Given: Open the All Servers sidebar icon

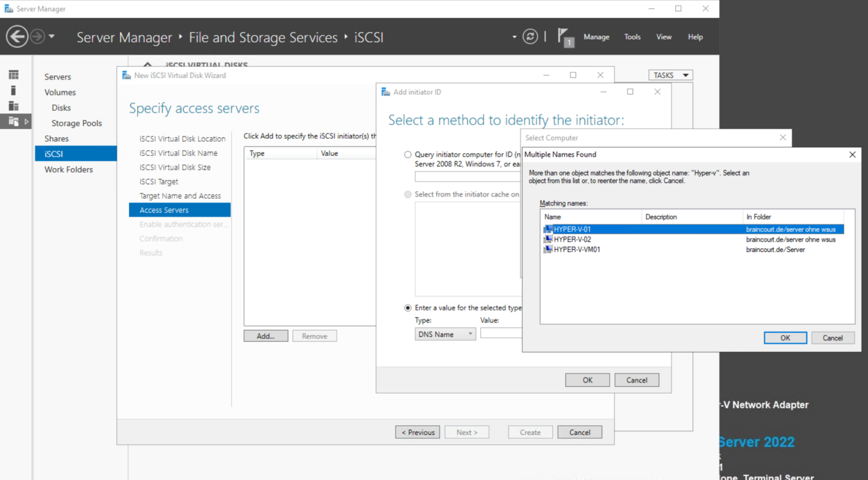Looking at the screenshot, I should coord(14,106).
